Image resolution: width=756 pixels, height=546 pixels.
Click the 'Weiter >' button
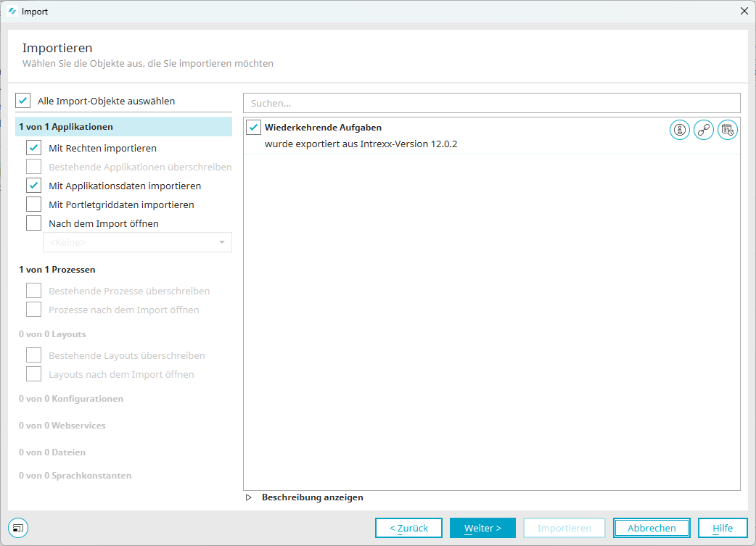coord(482,528)
